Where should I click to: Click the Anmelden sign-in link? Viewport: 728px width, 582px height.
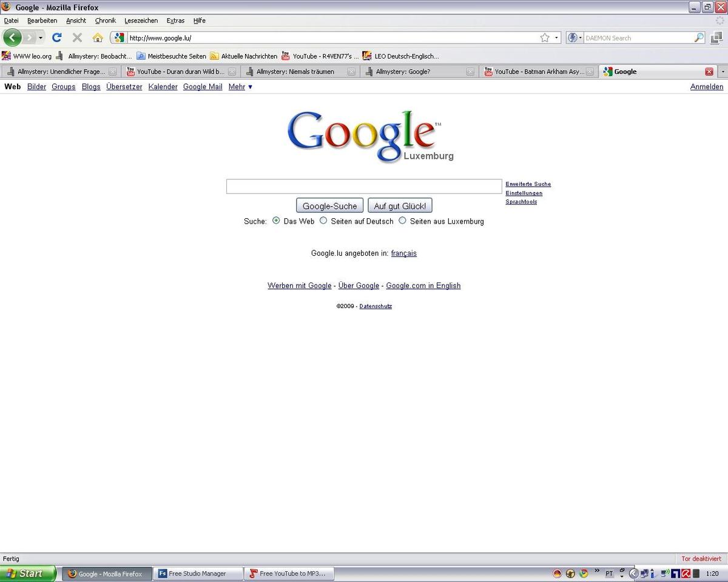coord(707,87)
